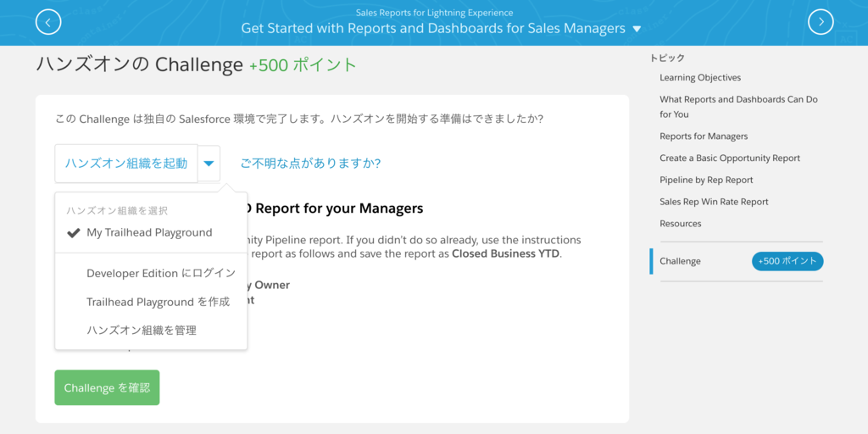
Task: Go to next unit with right arrow
Action: coord(821,22)
